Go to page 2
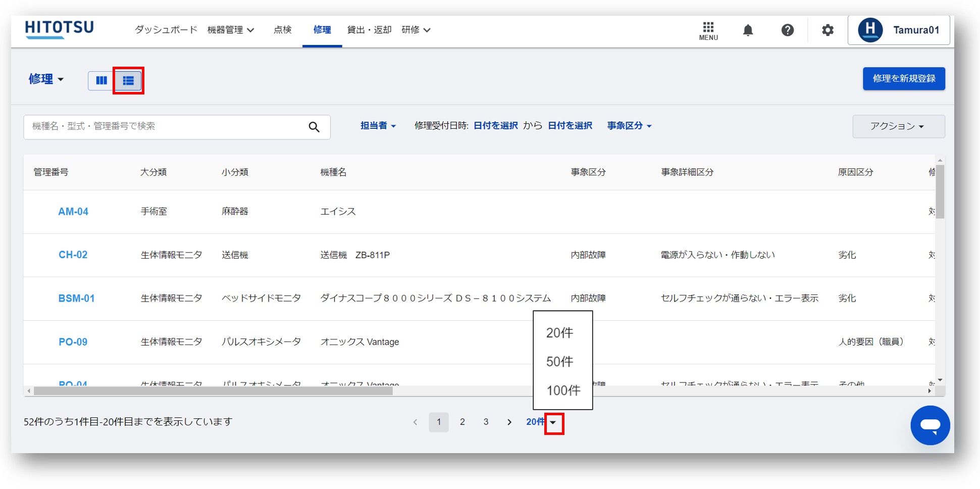This screenshot has height=489, width=980. [462, 422]
